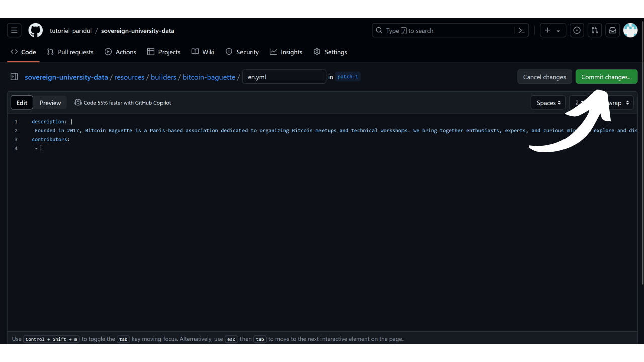Expand the file tree side panel
Screen dimensions: 644x362
(14, 77)
